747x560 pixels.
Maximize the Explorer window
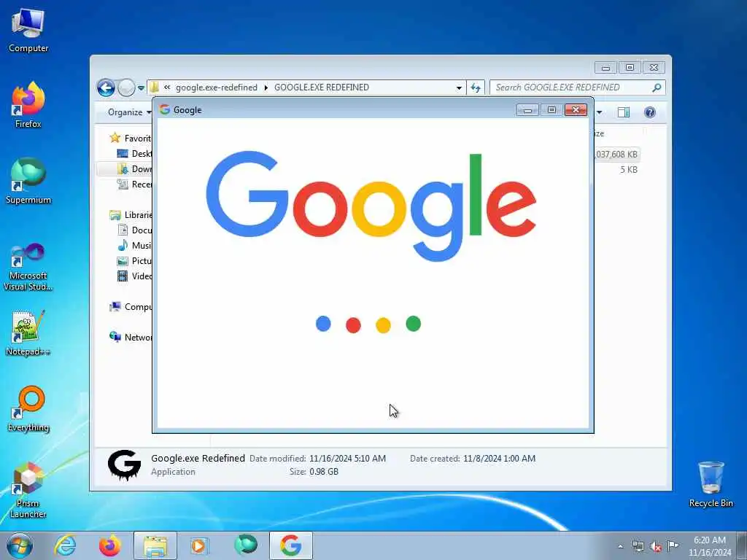630,68
